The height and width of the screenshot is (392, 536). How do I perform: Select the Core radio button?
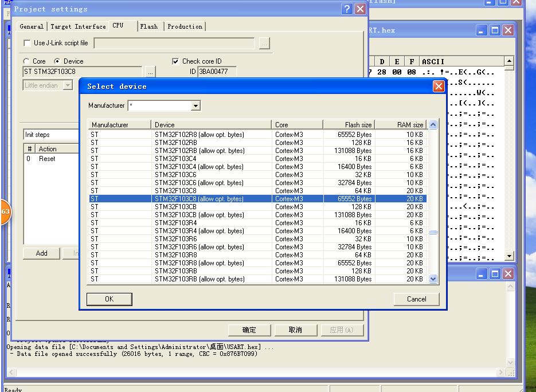[26, 61]
